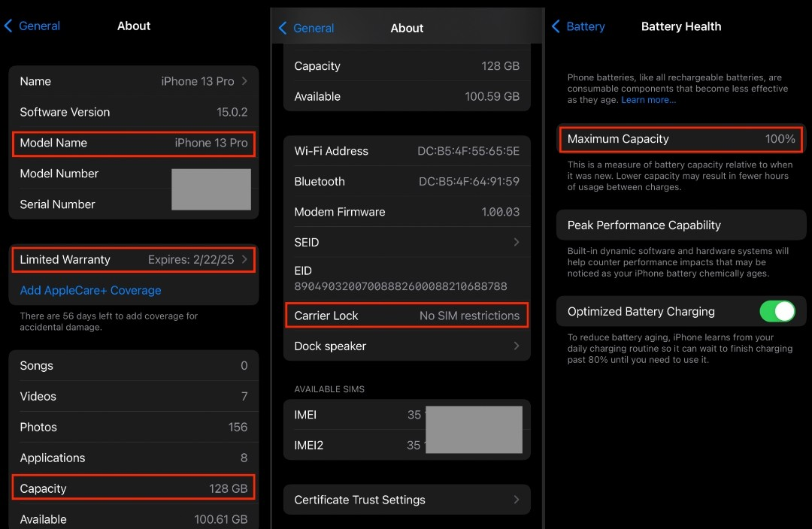Image resolution: width=812 pixels, height=529 pixels.
Task: Tap the back chevron beside General in left About screen
Action: click(8, 26)
